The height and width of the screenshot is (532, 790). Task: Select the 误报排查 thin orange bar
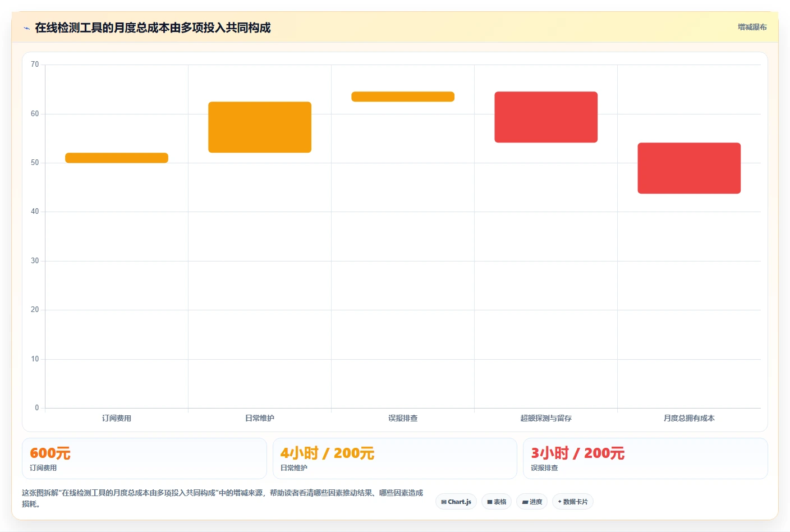pyautogui.click(x=403, y=97)
